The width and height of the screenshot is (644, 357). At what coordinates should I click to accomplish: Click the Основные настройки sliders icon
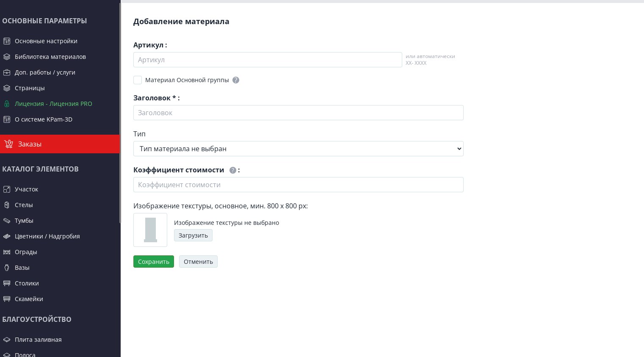pyautogui.click(x=7, y=41)
